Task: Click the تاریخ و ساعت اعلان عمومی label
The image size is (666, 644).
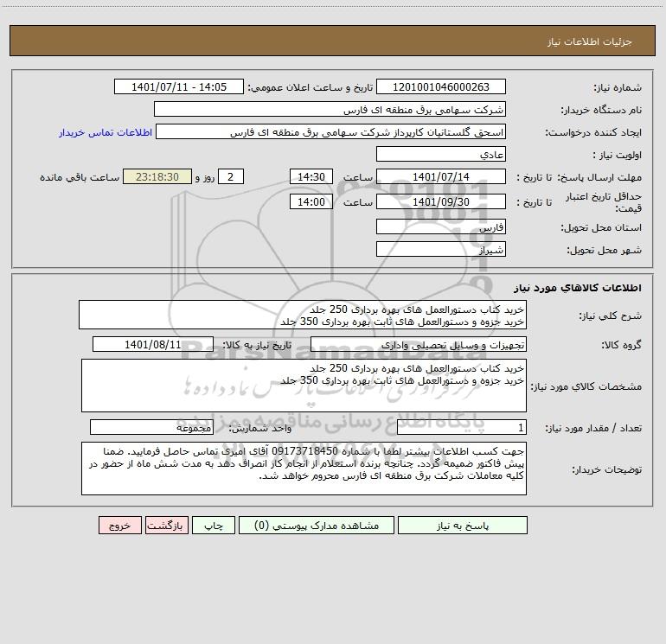Action: tap(311, 87)
